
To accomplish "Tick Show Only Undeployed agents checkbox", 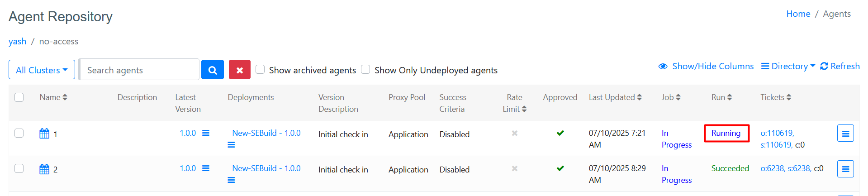I will coord(365,69).
